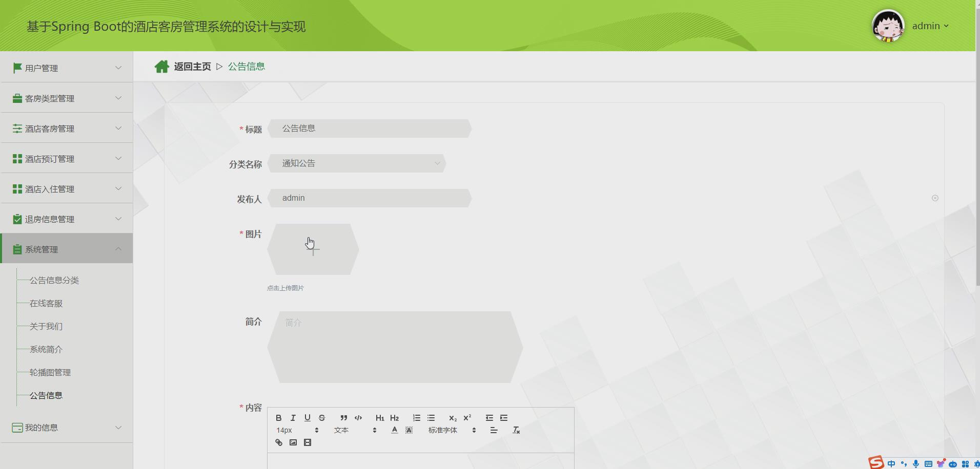Open the admin user dropdown
Screen dimensions: 980x469
click(x=930, y=26)
